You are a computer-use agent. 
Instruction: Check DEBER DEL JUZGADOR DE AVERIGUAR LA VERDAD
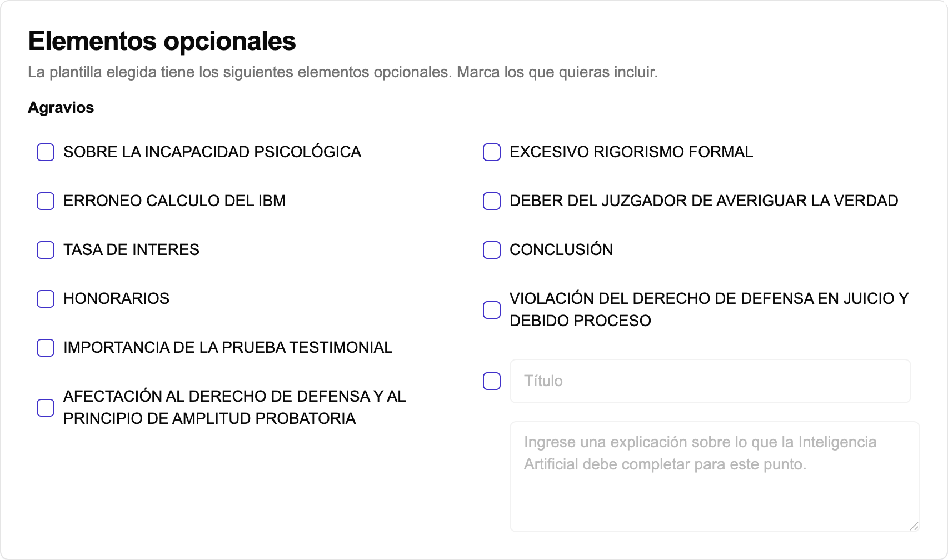491,201
